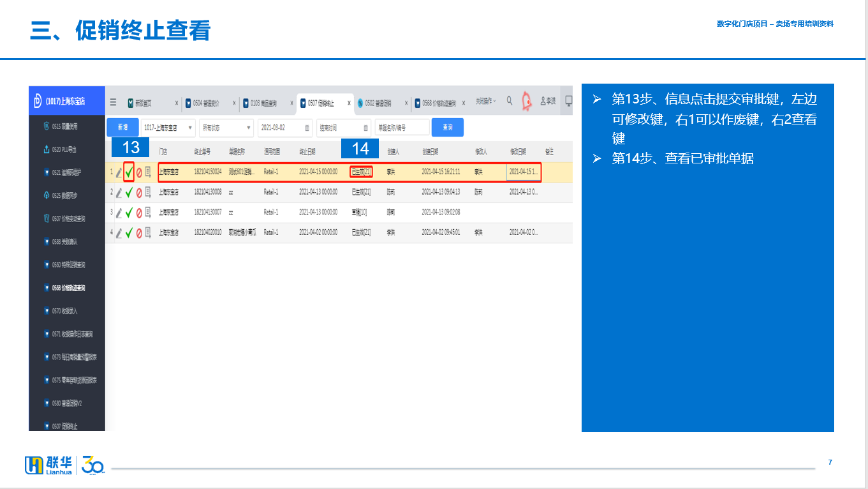868x489 pixels.
Task: Open sidebar item 0575
Action: (x=67, y=380)
